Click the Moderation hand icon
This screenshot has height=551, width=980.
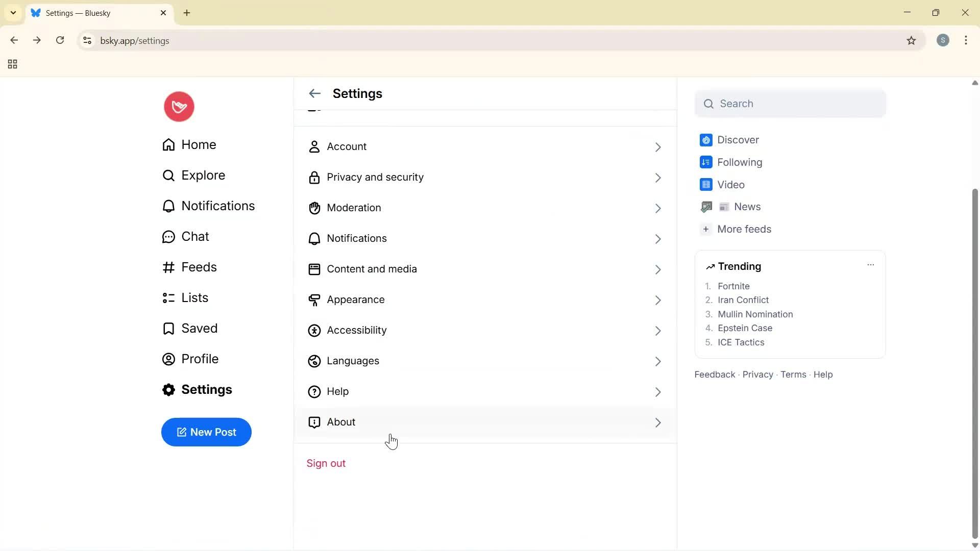point(314,208)
